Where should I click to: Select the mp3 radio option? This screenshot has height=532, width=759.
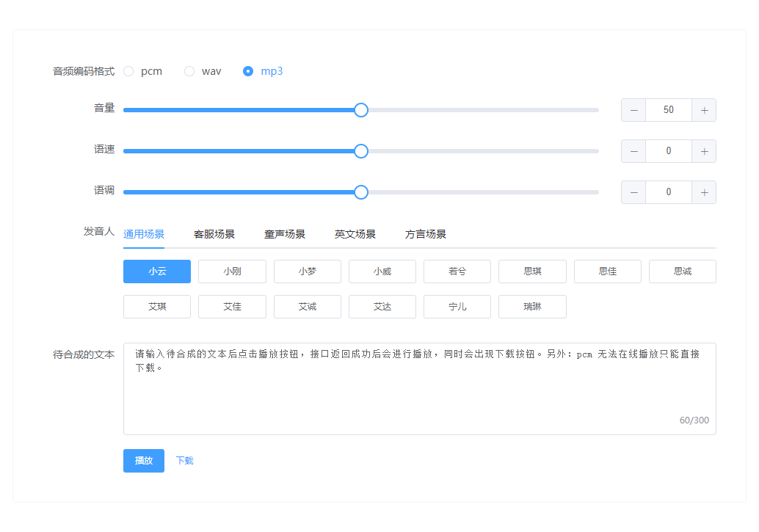[249, 71]
